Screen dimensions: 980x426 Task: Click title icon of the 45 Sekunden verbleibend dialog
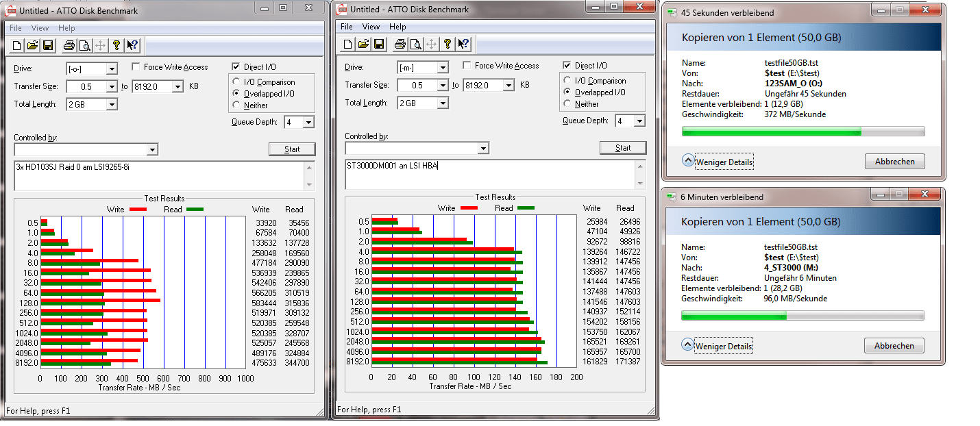click(x=672, y=12)
